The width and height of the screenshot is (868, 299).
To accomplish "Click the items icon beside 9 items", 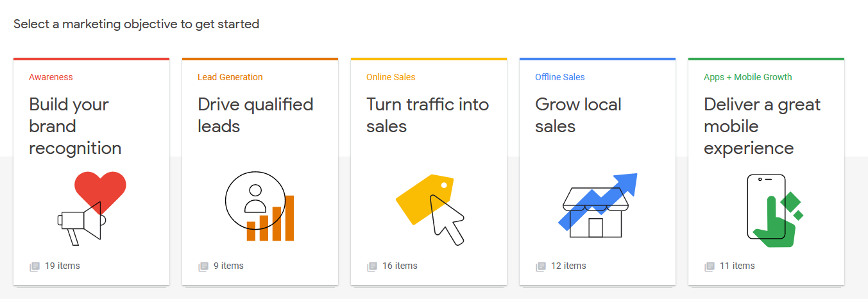I will click(203, 266).
